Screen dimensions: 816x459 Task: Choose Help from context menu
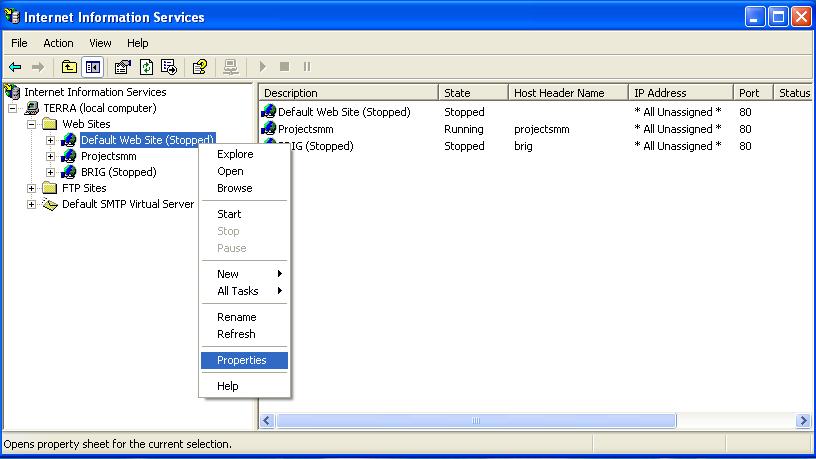244,386
